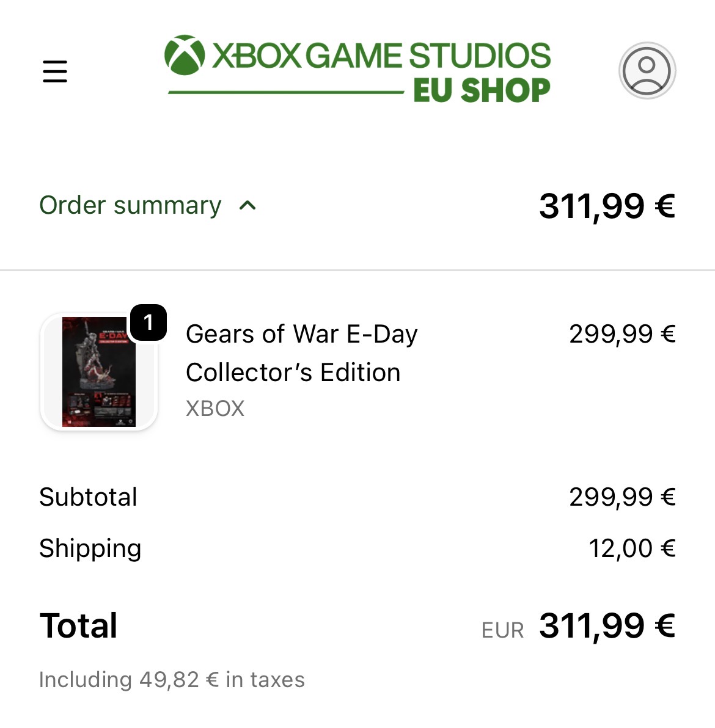Screen dimensions: 715x728
Task: Open the user account profile icon
Action: coord(647,71)
